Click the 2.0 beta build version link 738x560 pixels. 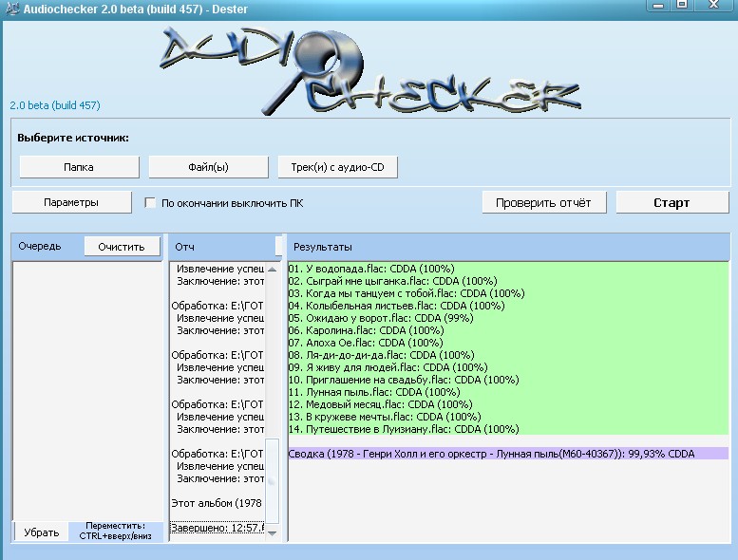click(55, 105)
